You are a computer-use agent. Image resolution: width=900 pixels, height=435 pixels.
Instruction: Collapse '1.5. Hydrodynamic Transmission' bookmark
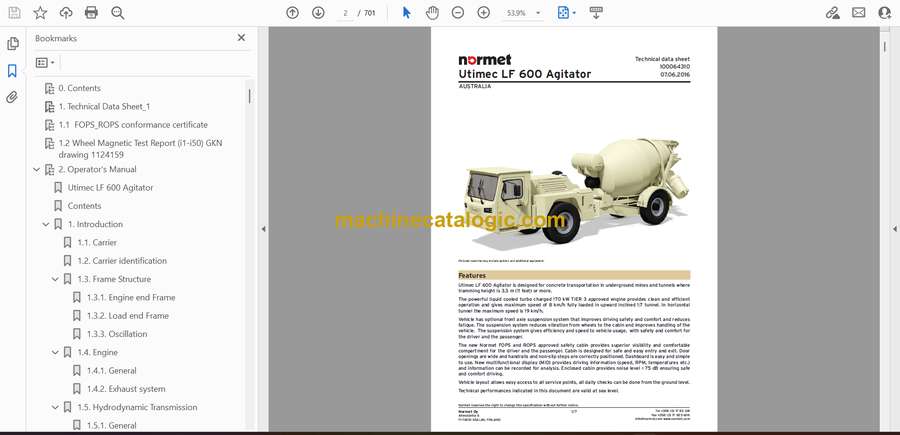55,407
